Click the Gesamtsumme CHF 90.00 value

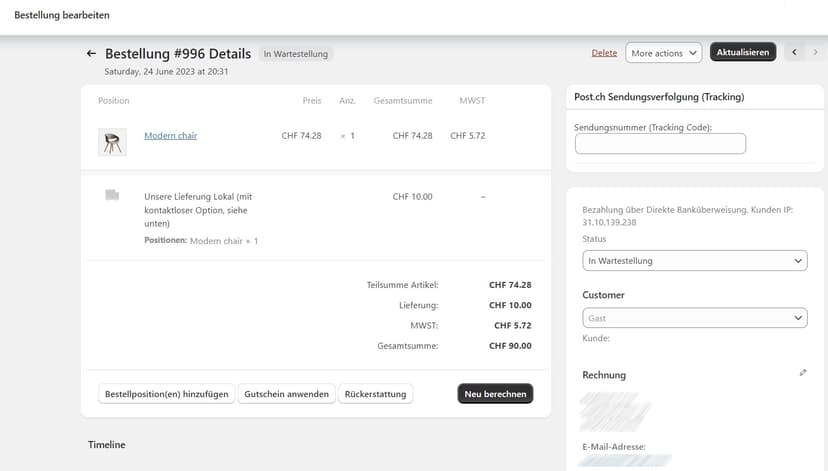(x=510, y=346)
